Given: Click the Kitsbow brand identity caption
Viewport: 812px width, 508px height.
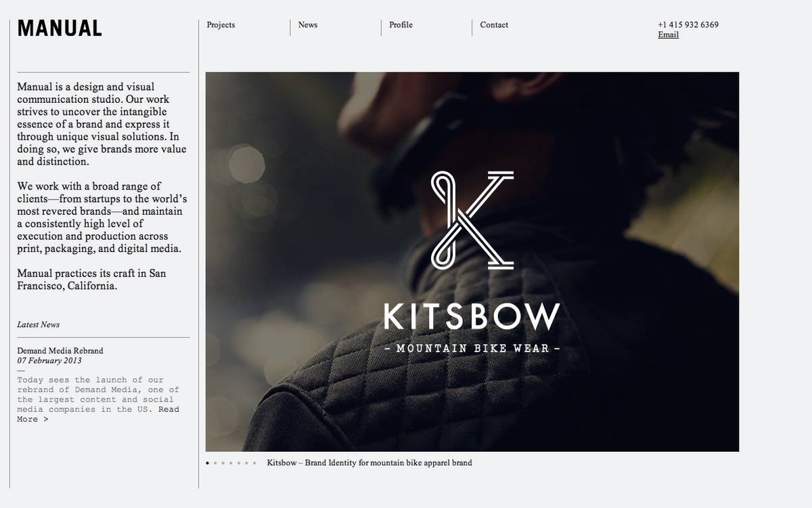Looking at the screenshot, I should coord(369,463).
